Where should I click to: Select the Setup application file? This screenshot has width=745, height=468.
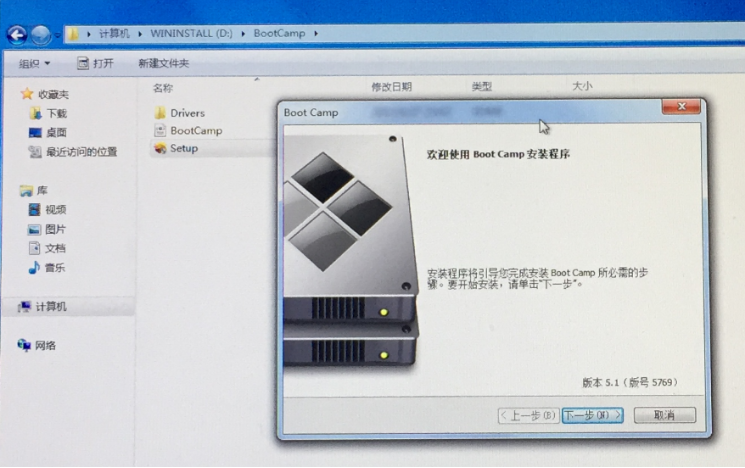coord(161,149)
